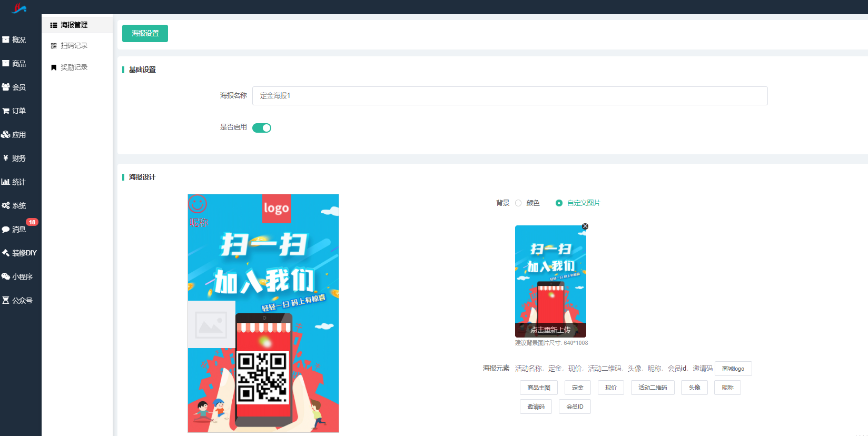Add the 活动二维码 element
The image size is (868, 436).
pos(653,388)
